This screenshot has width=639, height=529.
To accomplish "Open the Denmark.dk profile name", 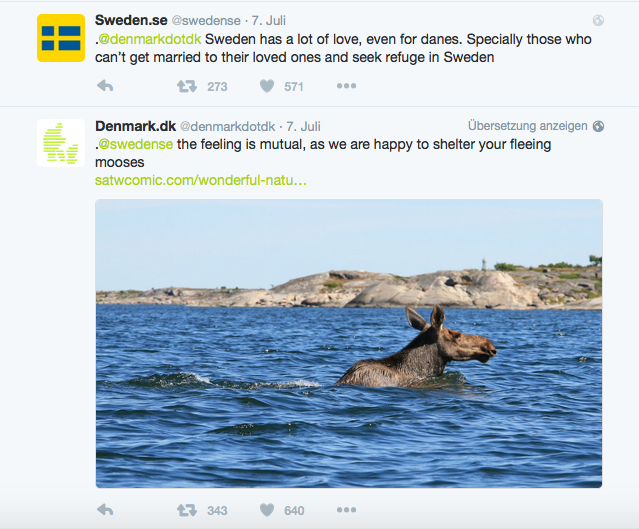I will 135,126.
